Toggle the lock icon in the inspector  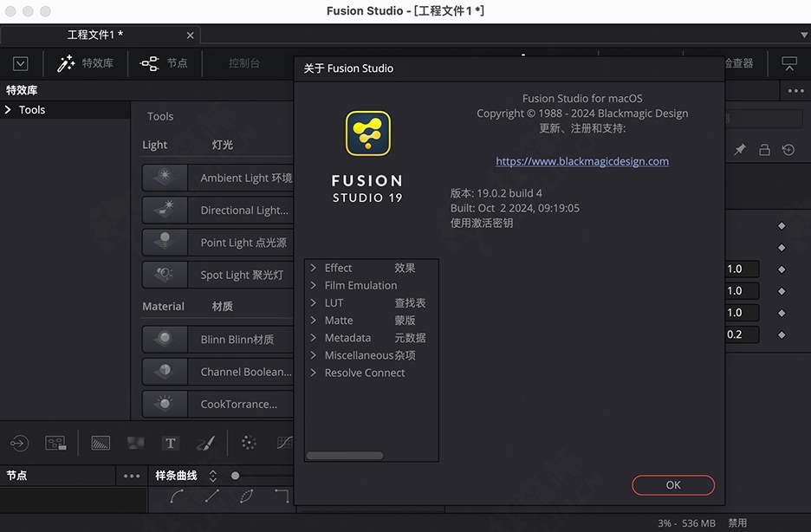point(764,150)
